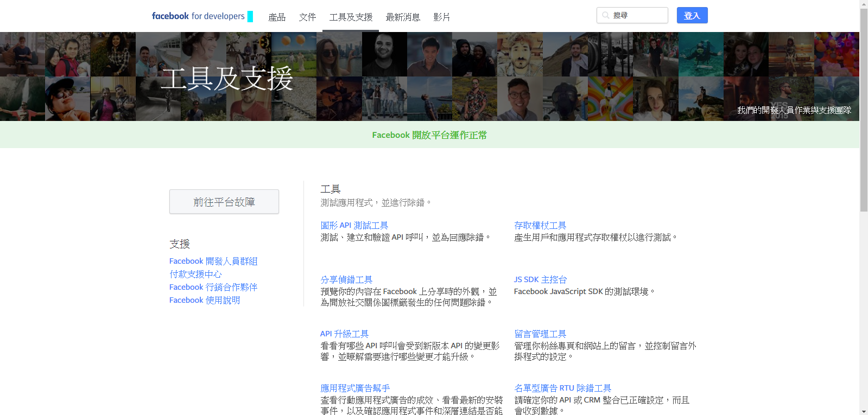Screen dimensions: 868x415
Task: Select the 工具及支援 navigation tab
Action: pyautogui.click(x=351, y=17)
